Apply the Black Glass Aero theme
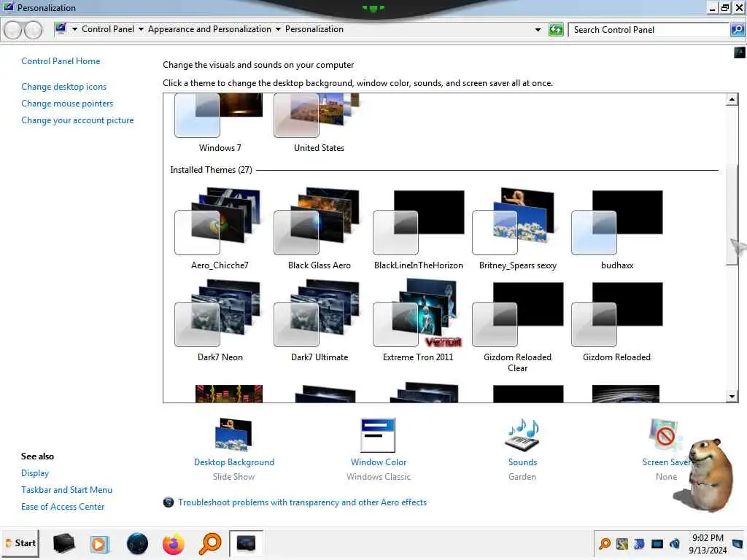Image resolution: width=747 pixels, height=560 pixels. [319, 228]
